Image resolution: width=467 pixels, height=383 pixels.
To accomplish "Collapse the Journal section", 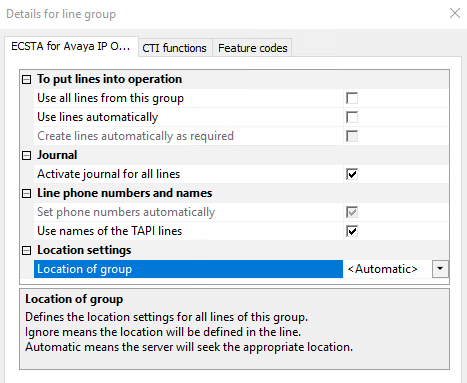I will (x=26, y=155).
